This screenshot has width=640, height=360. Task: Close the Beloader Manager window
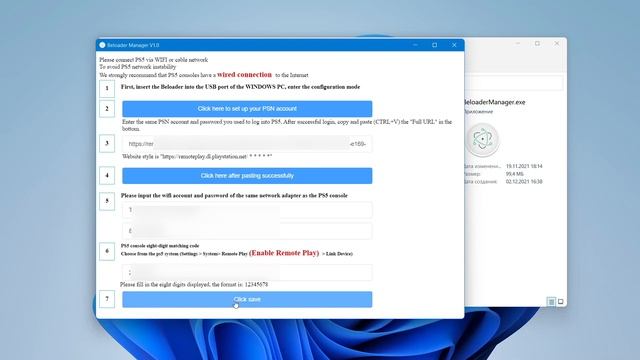454,45
